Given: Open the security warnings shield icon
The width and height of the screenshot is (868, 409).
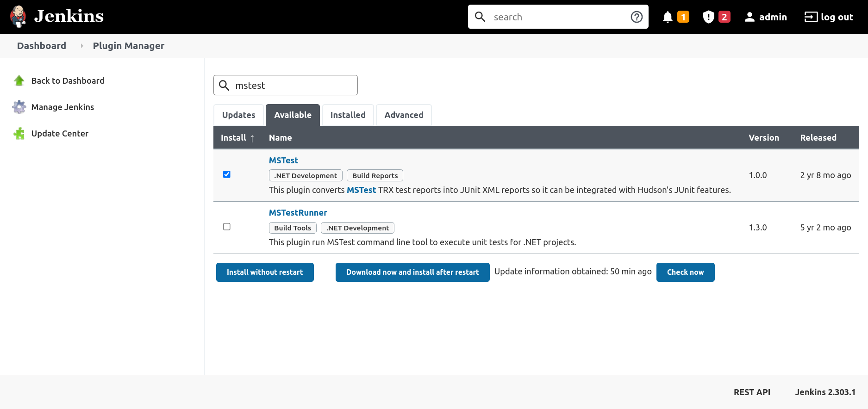Looking at the screenshot, I should tap(708, 17).
